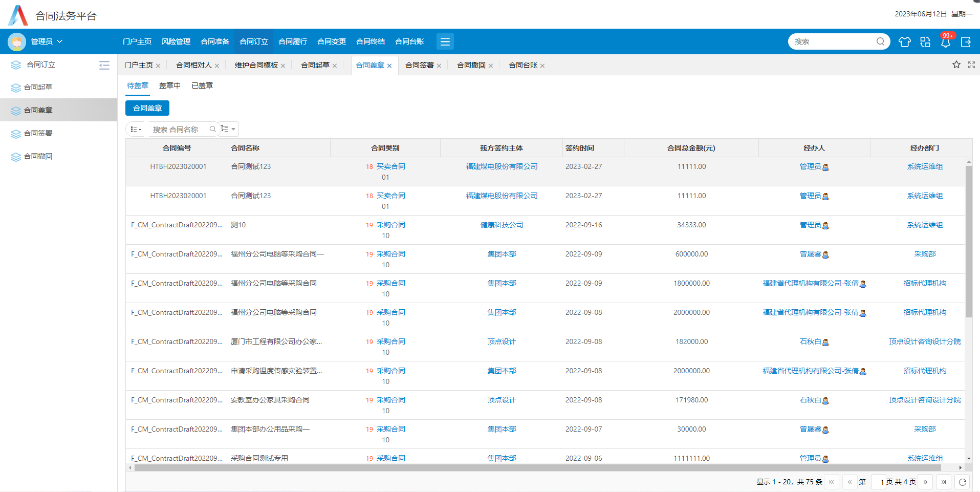Collapse the sidebar with the fold icon
Screen dimensions: 980x492
pyautogui.click(x=104, y=65)
